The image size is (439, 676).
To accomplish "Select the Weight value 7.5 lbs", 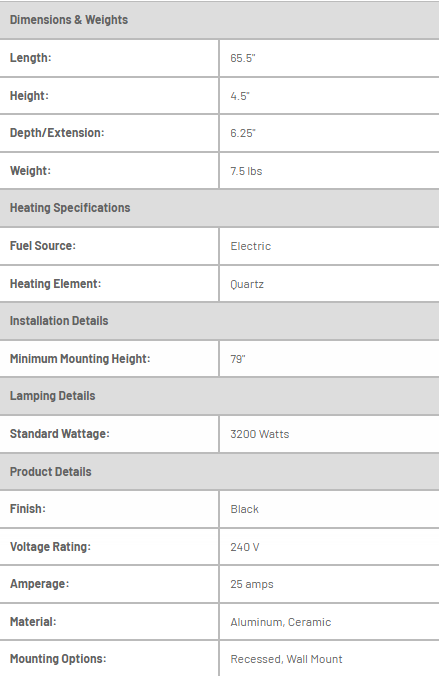I will coord(246,171).
